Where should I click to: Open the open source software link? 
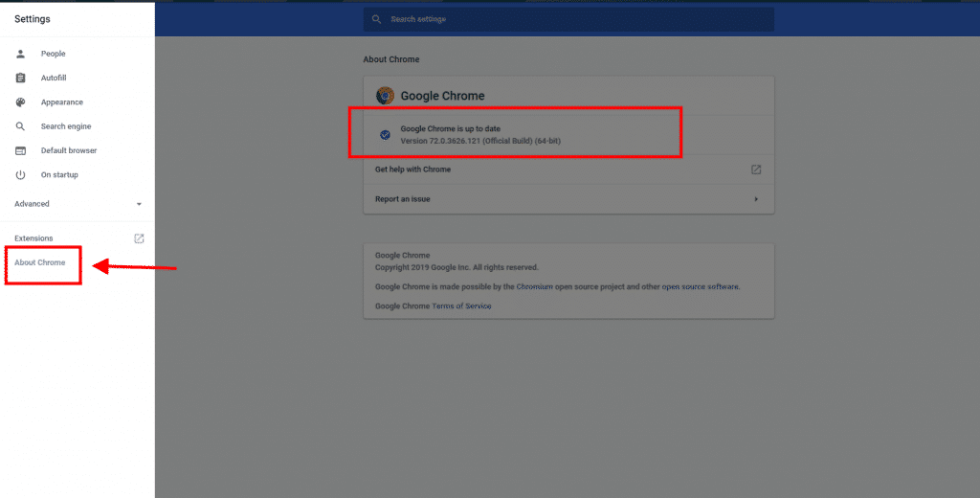[701, 286]
